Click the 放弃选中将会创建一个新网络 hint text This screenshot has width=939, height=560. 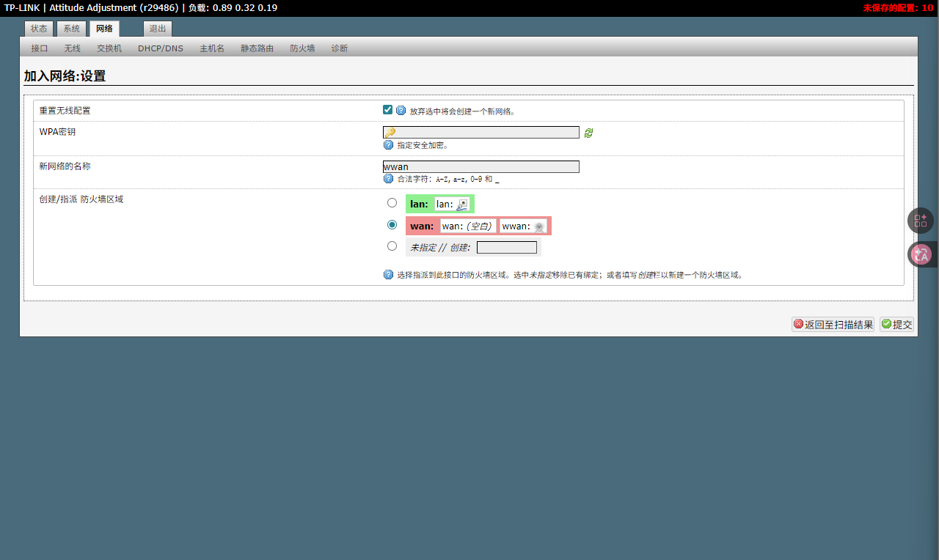click(462, 111)
